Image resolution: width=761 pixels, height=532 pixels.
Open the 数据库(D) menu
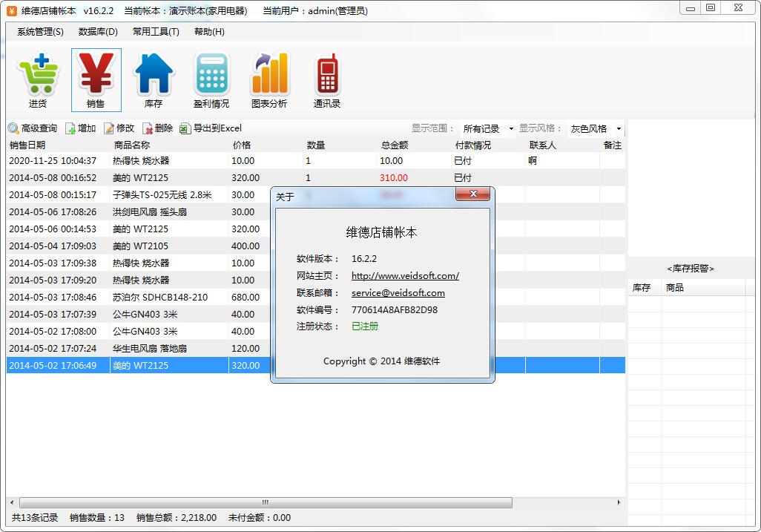[x=98, y=32]
